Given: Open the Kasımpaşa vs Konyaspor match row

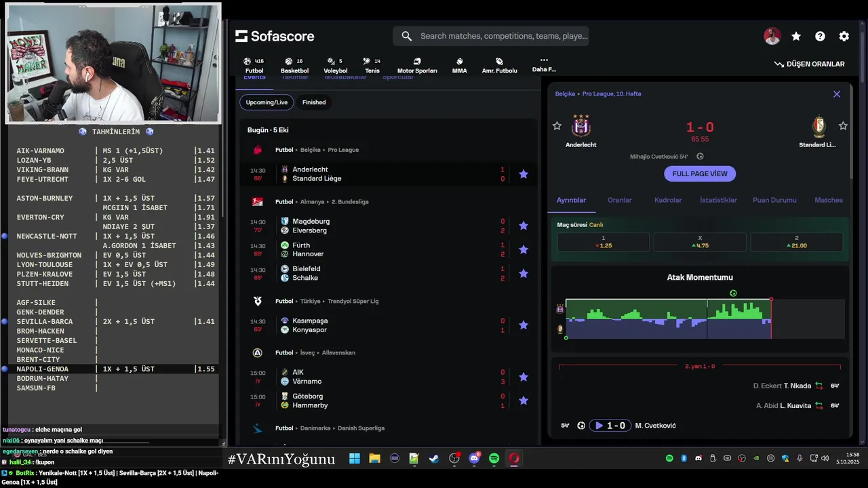Looking at the screenshot, I should (x=389, y=325).
